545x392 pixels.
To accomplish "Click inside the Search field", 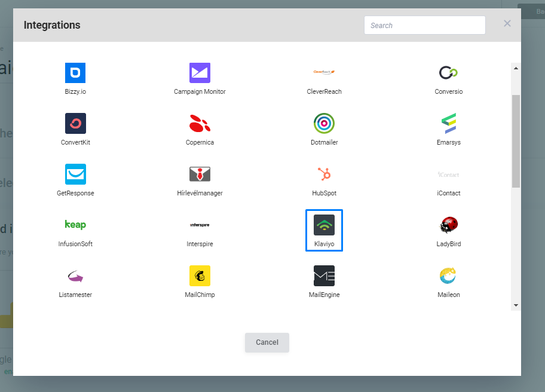I will [x=424, y=25].
